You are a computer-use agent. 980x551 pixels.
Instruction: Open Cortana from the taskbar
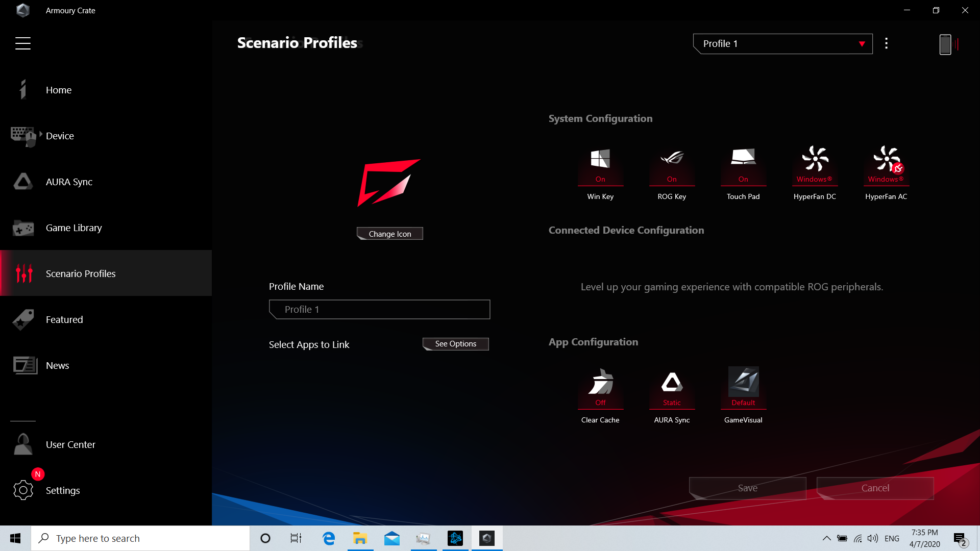[265, 538]
